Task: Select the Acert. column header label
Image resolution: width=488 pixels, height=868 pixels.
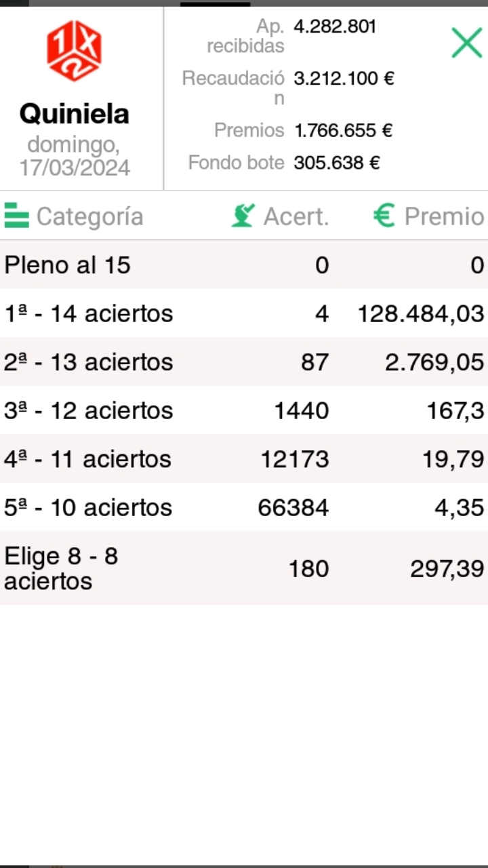Action: 296,217
